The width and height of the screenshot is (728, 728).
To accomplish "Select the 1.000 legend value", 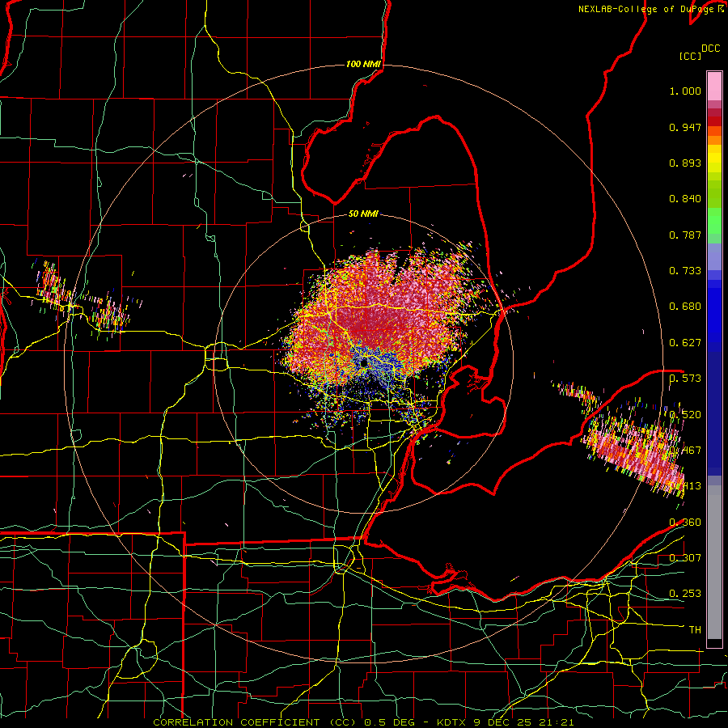I will (685, 91).
